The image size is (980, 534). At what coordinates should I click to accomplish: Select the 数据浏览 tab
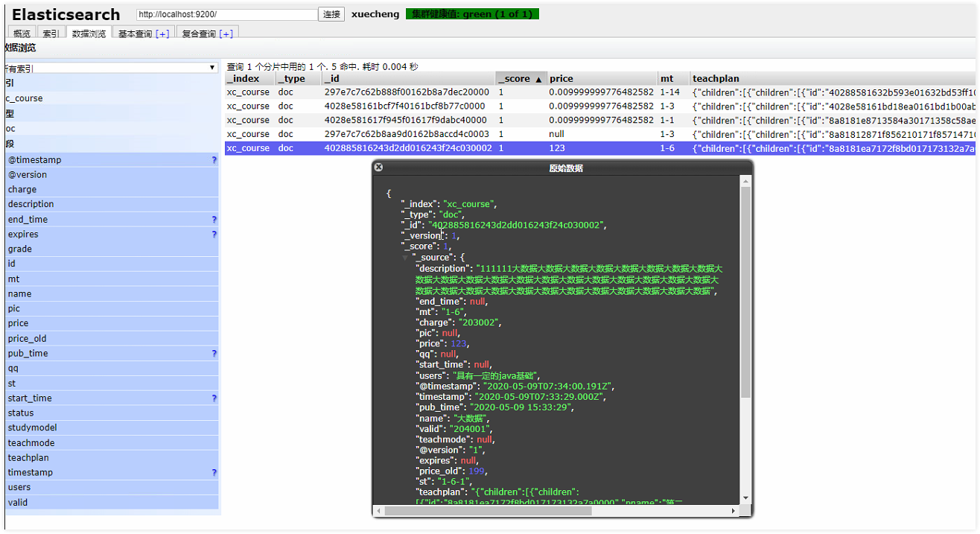tap(89, 34)
